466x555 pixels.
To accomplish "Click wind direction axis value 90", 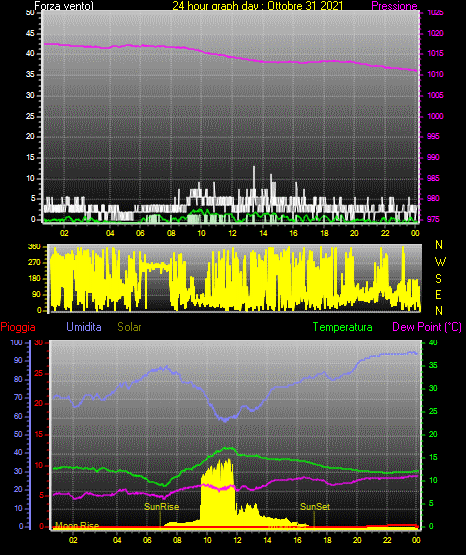I will coord(36,294).
